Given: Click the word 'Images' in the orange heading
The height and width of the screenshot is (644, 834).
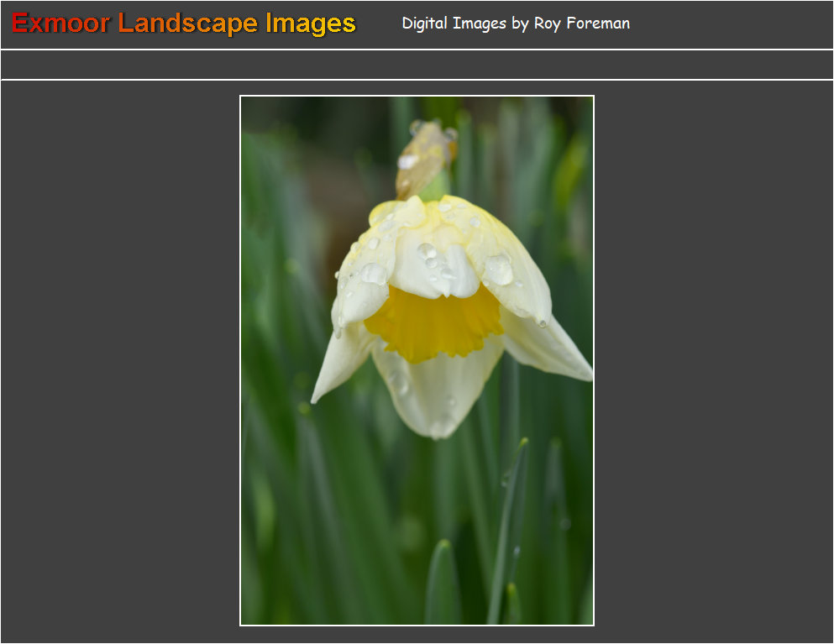Looking at the screenshot, I should 311,24.
